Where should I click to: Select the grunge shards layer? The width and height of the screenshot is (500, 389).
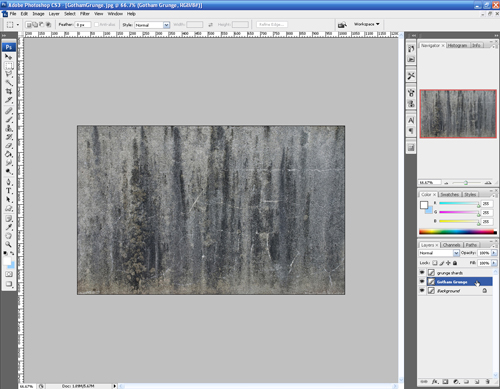click(x=456, y=273)
